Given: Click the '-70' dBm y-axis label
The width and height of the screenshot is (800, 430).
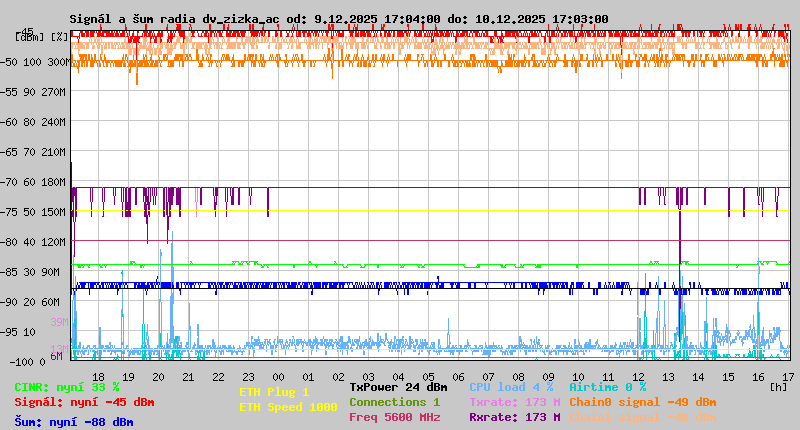Looking at the screenshot, I should coord(9,182).
